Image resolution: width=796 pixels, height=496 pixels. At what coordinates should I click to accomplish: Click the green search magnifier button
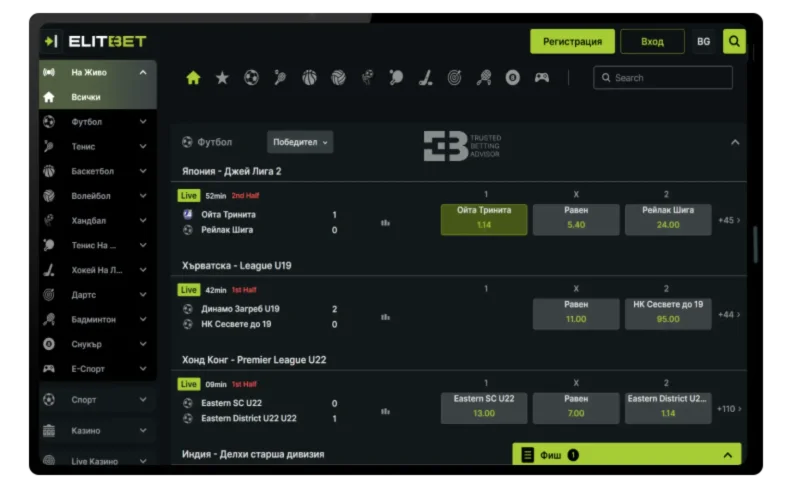point(734,41)
